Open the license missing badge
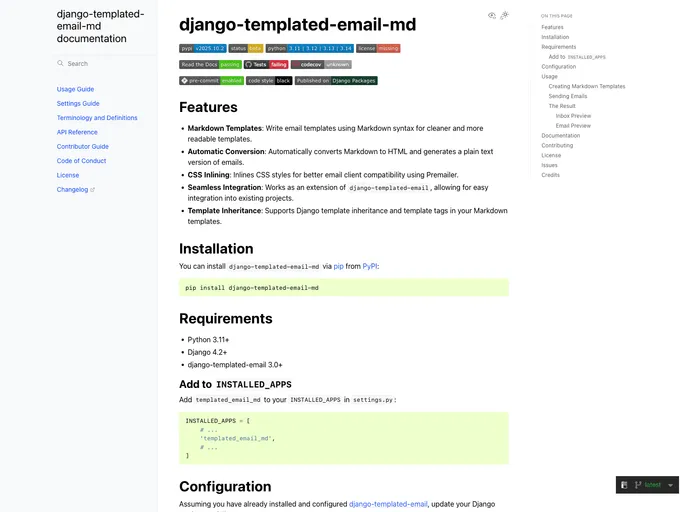This screenshot has width=688, height=512. coord(378,48)
